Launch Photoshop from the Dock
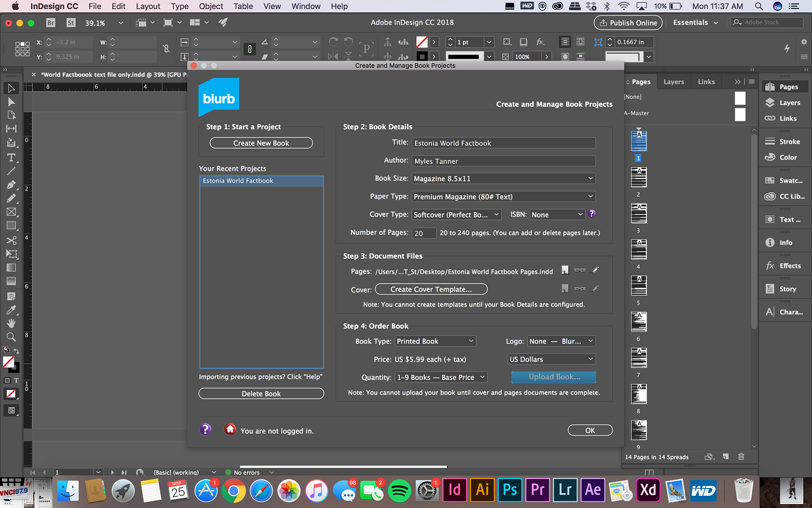 (x=510, y=490)
